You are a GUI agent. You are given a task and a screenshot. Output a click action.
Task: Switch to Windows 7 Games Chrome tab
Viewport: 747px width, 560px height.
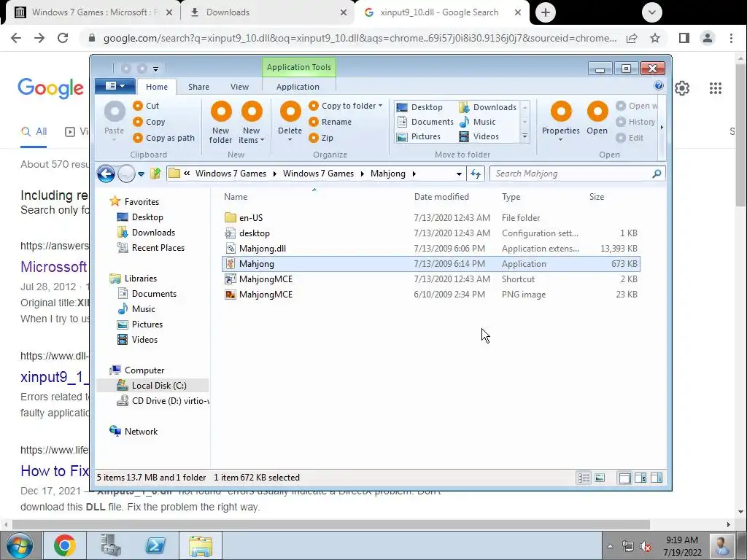pyautogui.click(x=93, y=12)
